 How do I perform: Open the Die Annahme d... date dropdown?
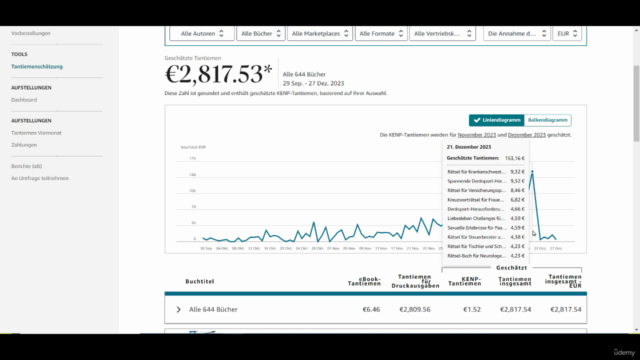pos(517,33)
